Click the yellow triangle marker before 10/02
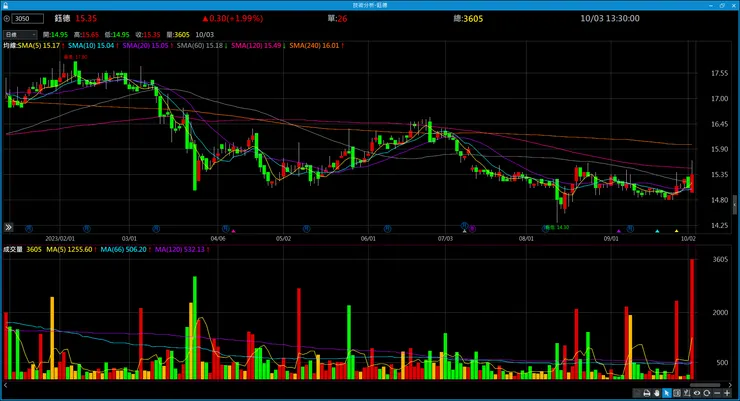This screenshot has height=401, width=740. click(676, 231)
